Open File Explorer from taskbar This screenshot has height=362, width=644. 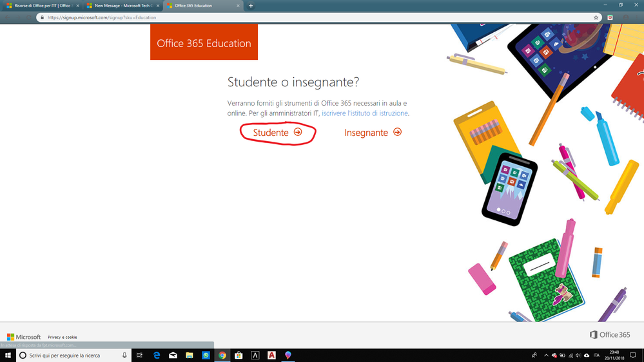click(x=190, y=356)
